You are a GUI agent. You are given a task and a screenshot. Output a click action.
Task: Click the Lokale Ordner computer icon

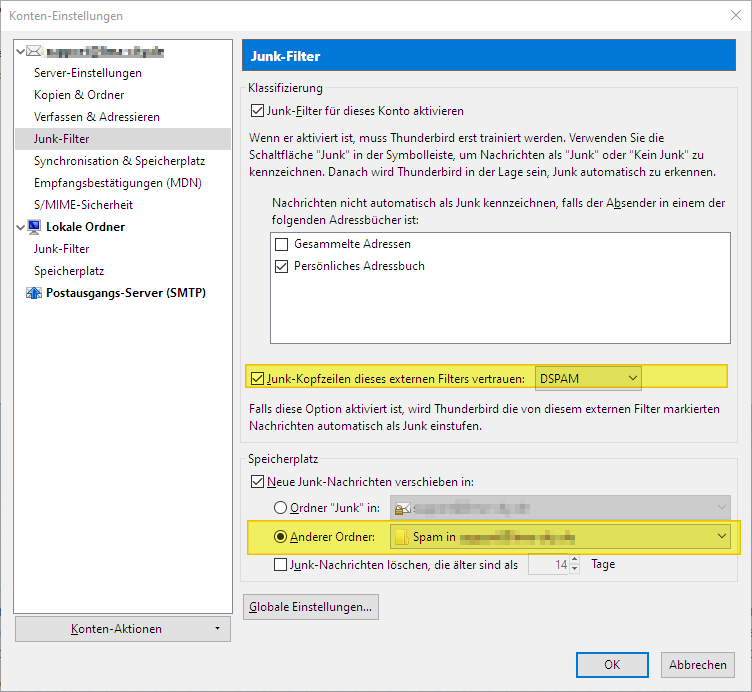[x=34, y=227]
